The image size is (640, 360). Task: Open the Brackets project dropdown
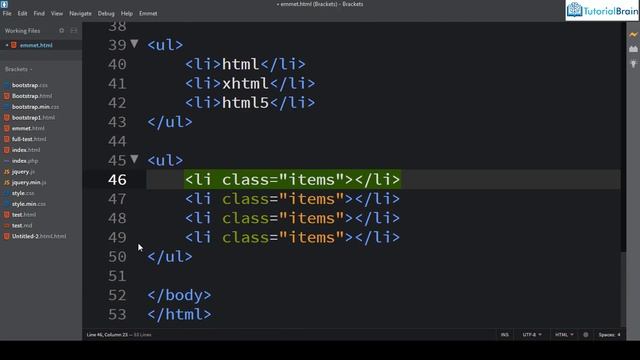tap(18, 69)
